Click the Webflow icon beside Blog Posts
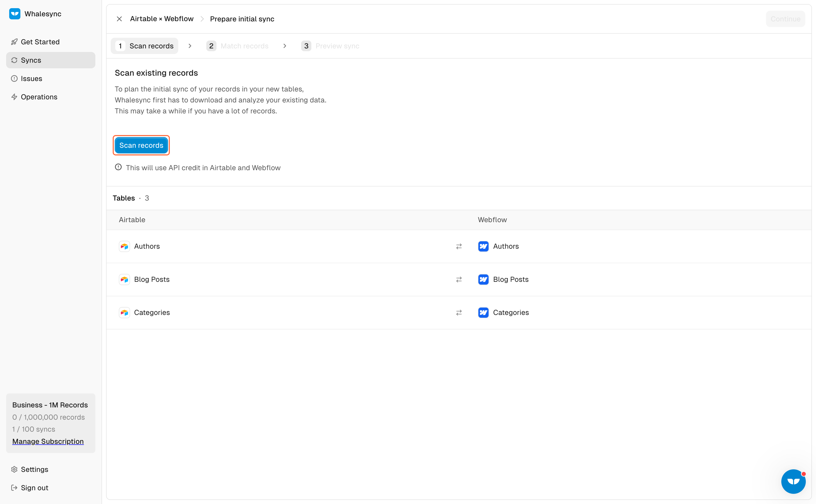The height and width of the screenshot is (504, 816). [x=483, y=279]
